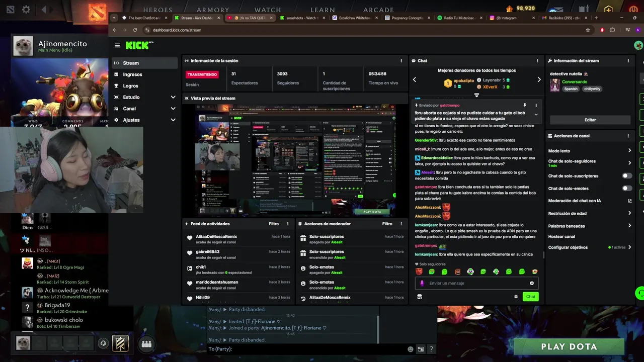Click Dota chat help question mark
The image size is (644, 362).
(431, 349)
